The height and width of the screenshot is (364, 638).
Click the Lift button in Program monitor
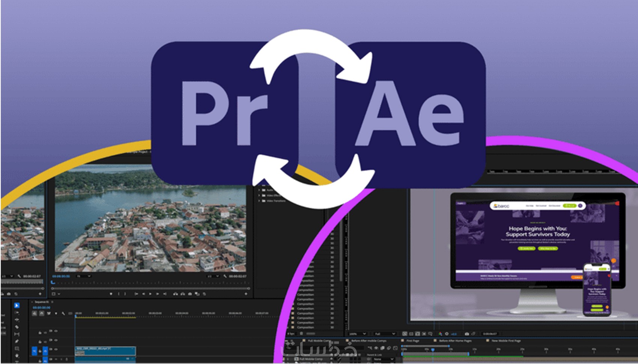[x=175, y=294]
